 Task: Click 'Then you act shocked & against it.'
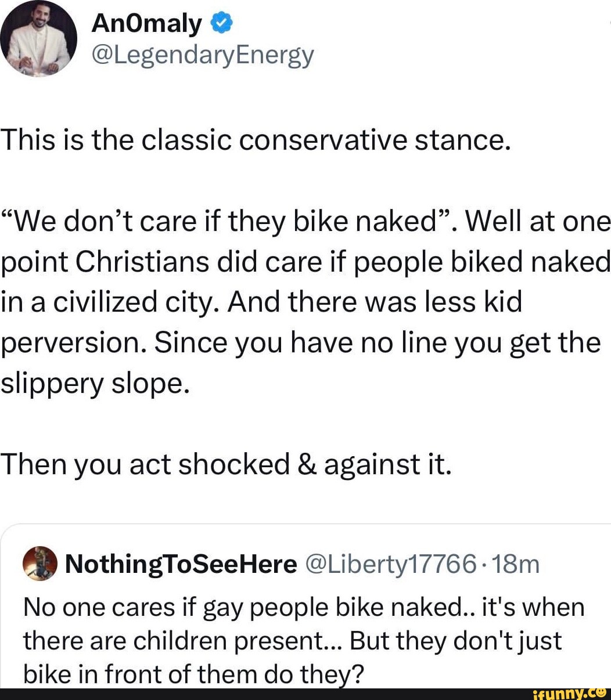point(225,464)
